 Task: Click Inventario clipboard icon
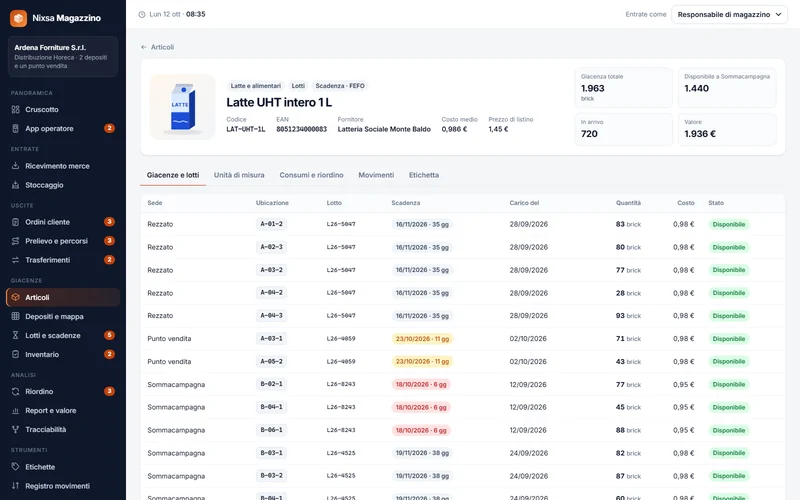pos(15,354)
